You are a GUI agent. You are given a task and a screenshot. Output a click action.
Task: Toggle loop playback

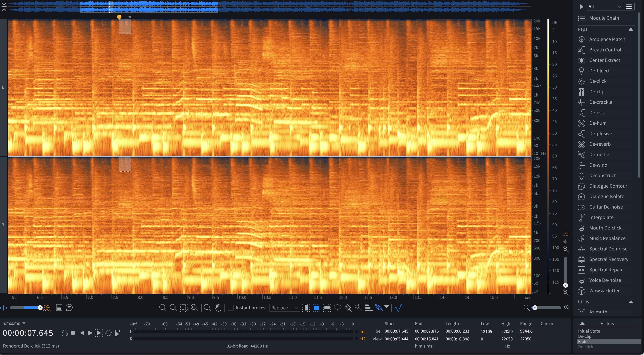pyautogui.click(x=109, y=333)
